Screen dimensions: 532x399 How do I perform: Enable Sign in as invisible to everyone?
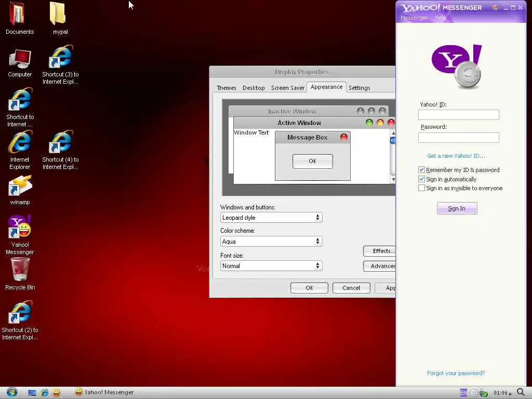click(421, 188)
